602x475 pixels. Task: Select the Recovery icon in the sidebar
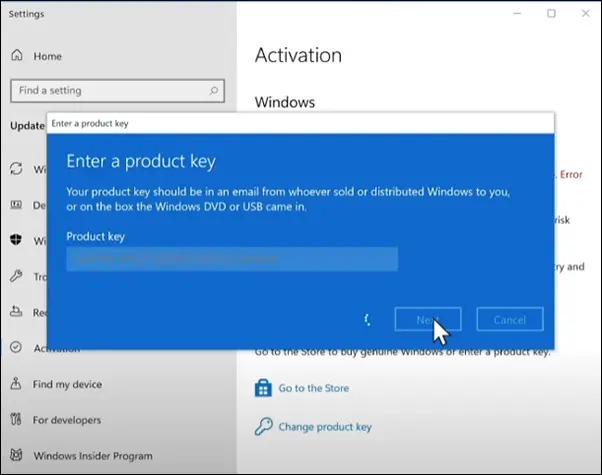[x=16, y=311]
